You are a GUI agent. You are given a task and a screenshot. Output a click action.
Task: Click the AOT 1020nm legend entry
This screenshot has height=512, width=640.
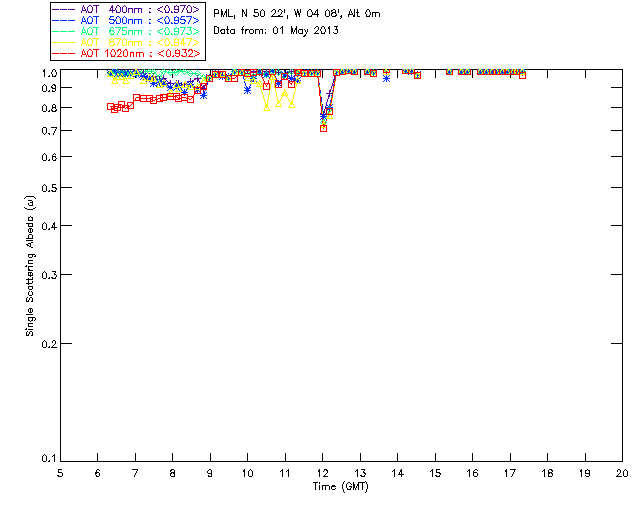[127, 53]
